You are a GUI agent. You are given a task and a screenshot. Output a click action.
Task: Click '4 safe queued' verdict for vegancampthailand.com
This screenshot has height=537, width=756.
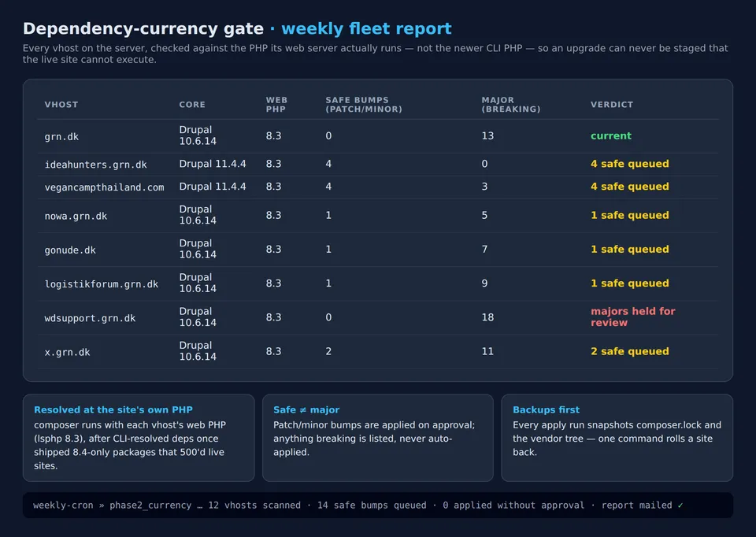tap(630, 187)
